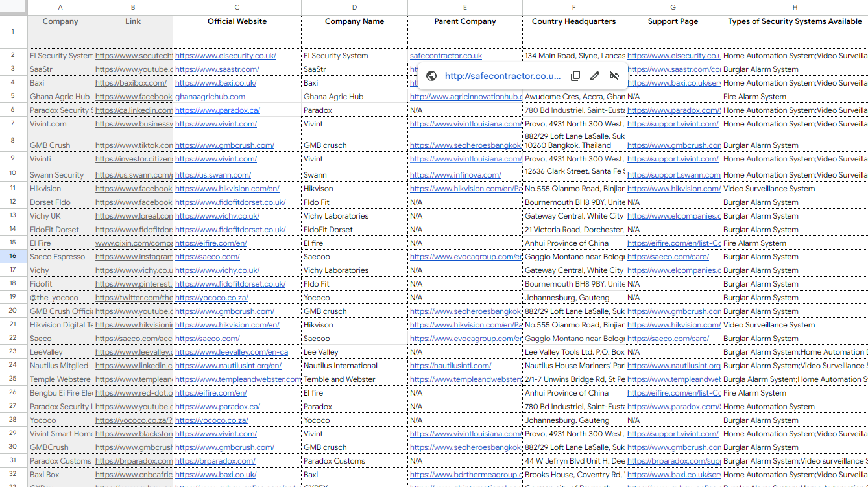Select 'Video Surveillance System' in row 11
The image size is (868, 487).
point(795,189)
